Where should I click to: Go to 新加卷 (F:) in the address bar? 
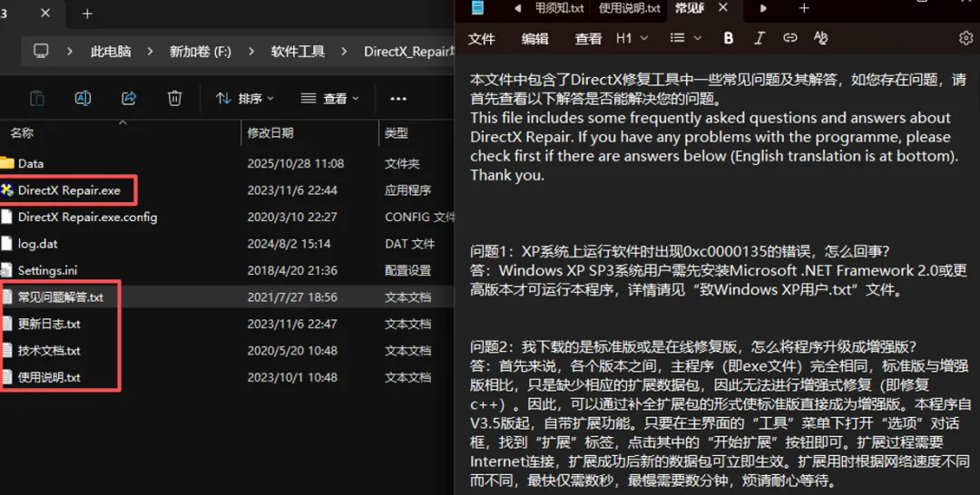tap(200, 51)
